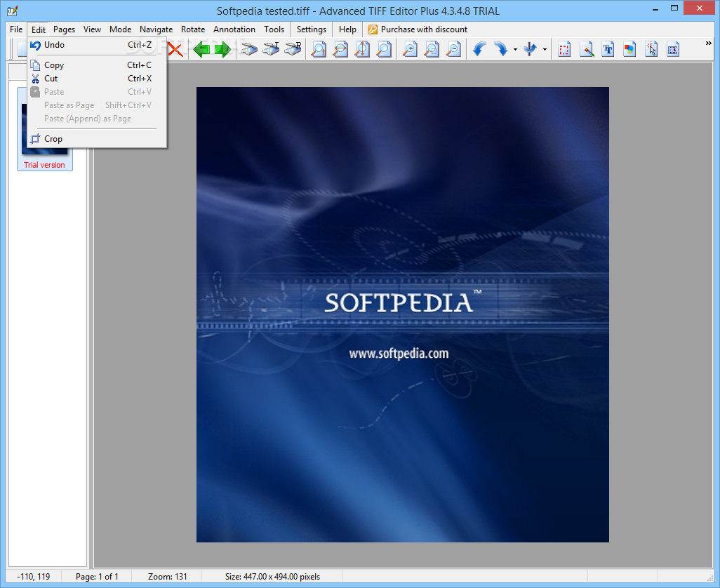This screenshot has width=720, height=588.
Task: Click the plain scanner icon
Action: [x=249, y=49]
